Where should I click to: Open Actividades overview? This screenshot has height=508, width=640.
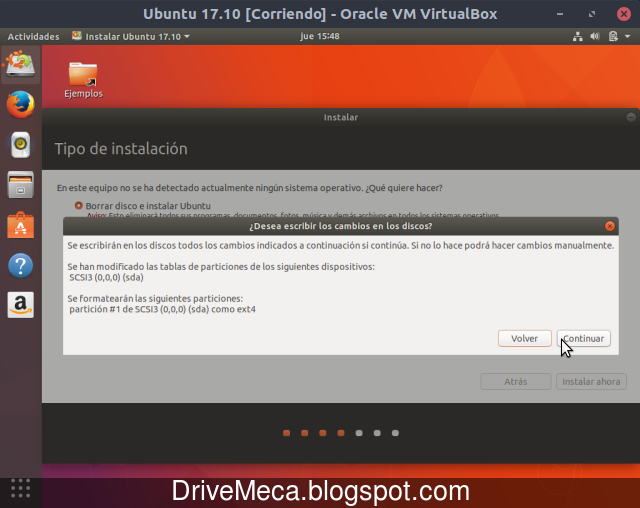click(33, 36)
